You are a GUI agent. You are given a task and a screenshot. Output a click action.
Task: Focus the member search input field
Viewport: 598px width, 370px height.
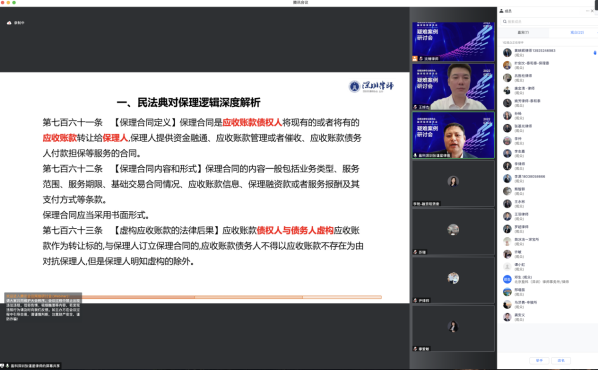point(548,22)
